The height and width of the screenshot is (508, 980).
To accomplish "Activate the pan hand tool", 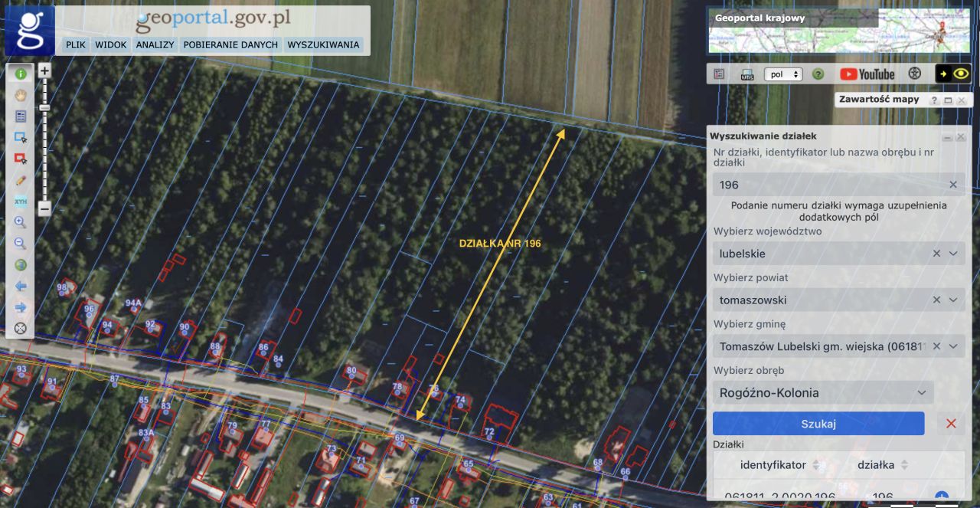I will click(x=21, y=95).
